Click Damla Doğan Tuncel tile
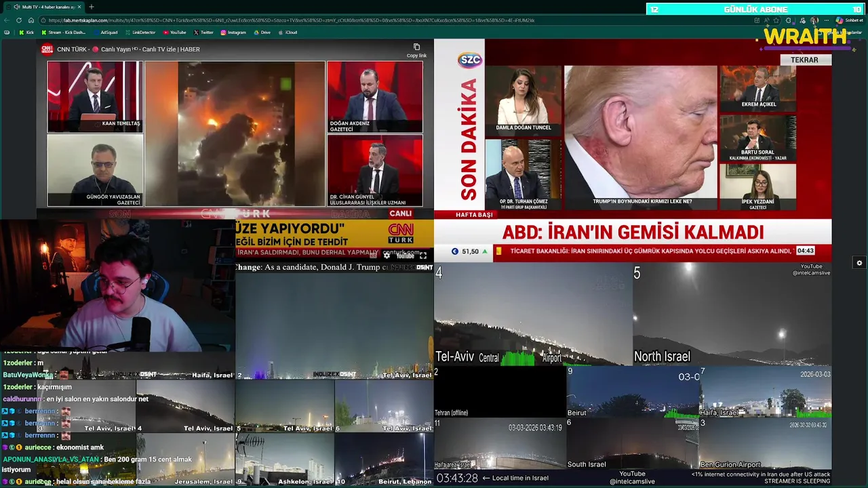Viewport: 868px width, 488px height. click(524, 99)
